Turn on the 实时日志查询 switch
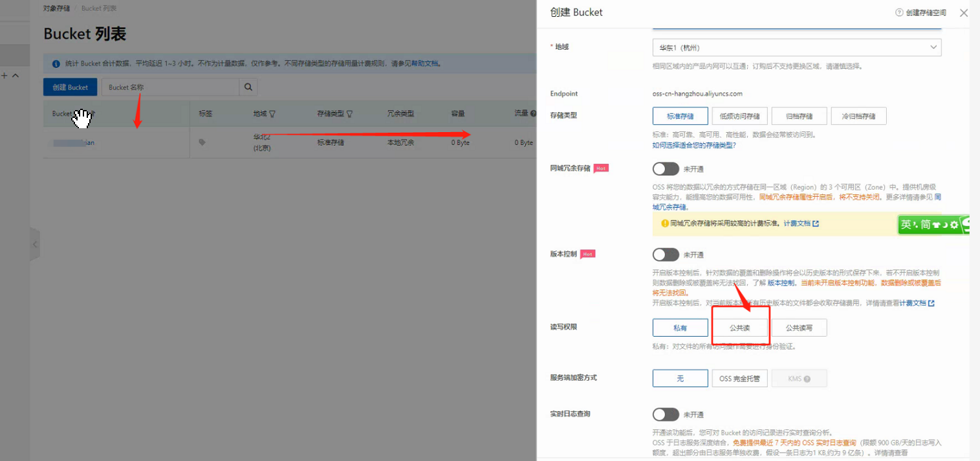980x461 pixels. click(666, 414)
